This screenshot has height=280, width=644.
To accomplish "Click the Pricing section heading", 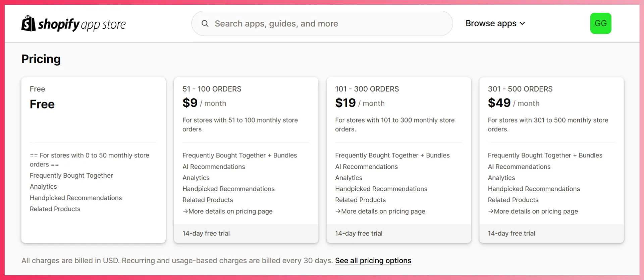I will (x=41, y=59).
